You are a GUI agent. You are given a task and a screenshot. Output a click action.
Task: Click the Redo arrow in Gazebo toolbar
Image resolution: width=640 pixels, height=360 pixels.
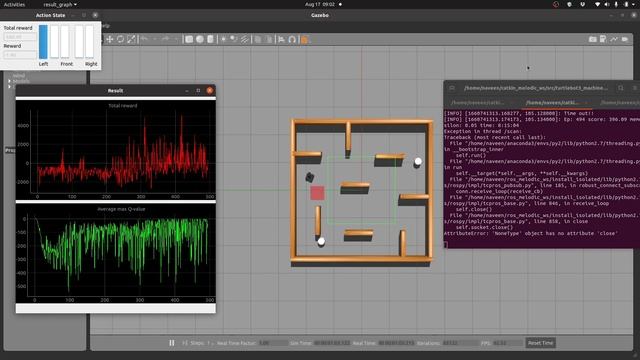[x=165, y=39]
